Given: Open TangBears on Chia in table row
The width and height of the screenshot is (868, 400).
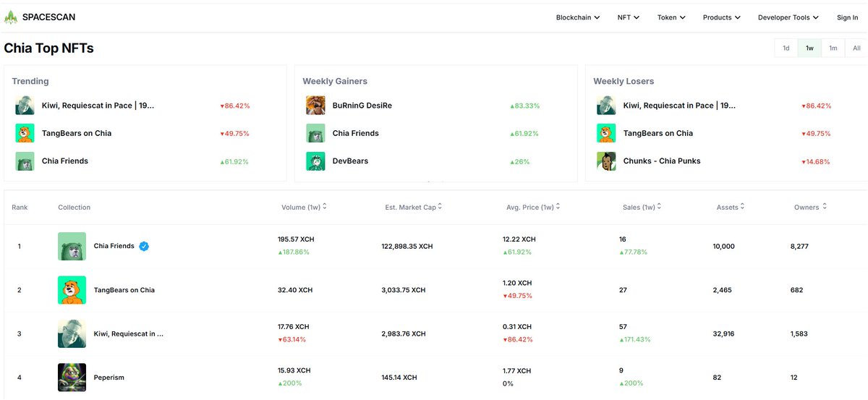Looking at the screenshot, I should (124, 290).
